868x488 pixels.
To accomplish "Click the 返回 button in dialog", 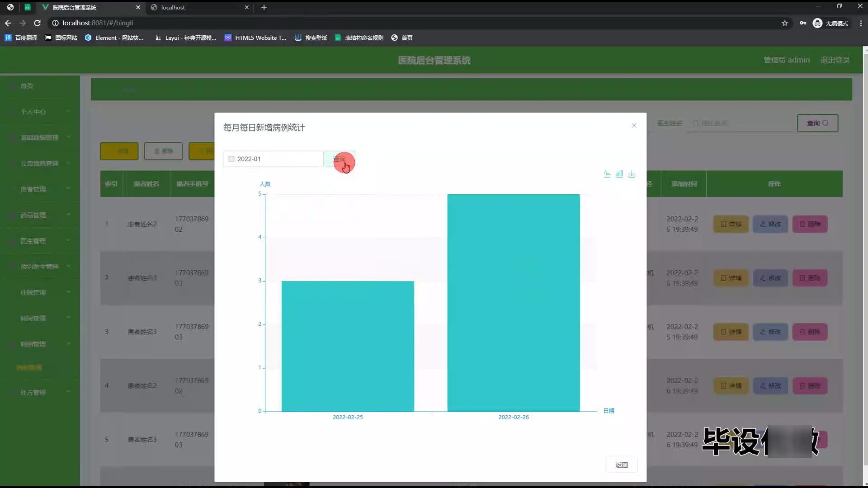I will (622, 465).
